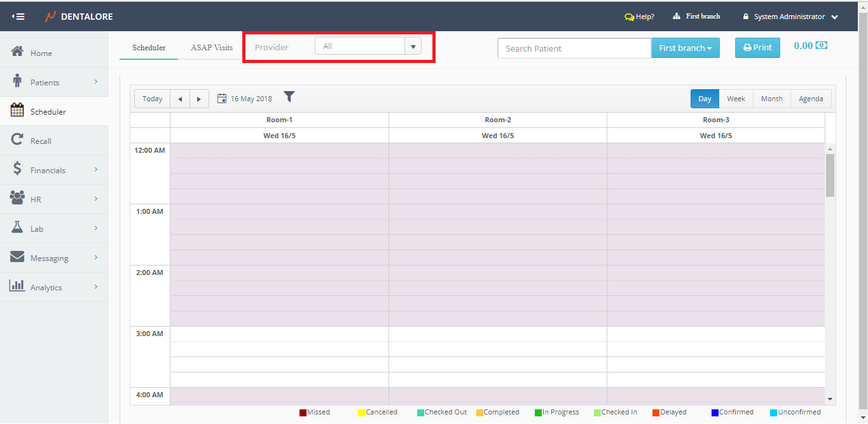Switch to the ASAP Visits tab
This screenshot has height=424, width=868.
click(x=212, y=48)
